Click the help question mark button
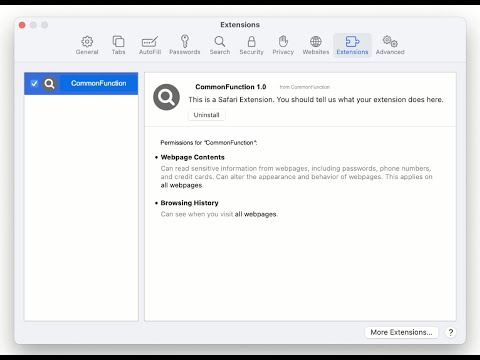480x360 pixels. (x=451, y=332)
